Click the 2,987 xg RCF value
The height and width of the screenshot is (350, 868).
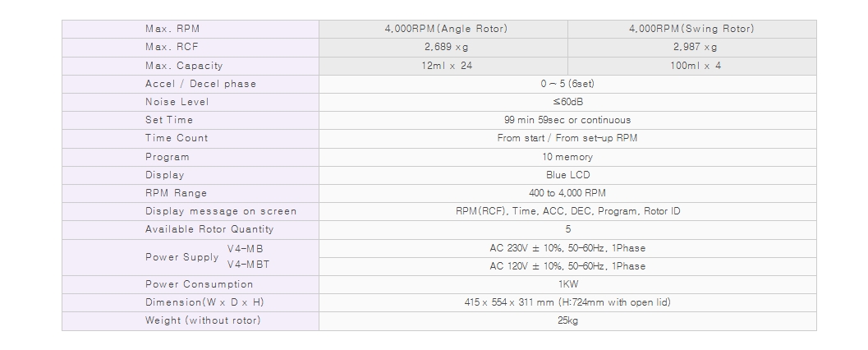coord(695,47)
